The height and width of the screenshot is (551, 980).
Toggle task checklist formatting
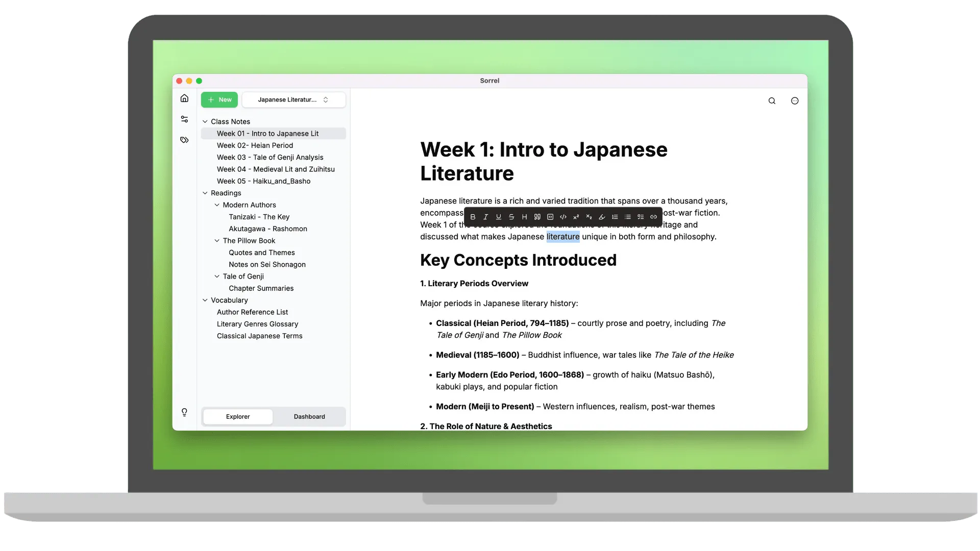pyautogui.click(x=641, y=217)
